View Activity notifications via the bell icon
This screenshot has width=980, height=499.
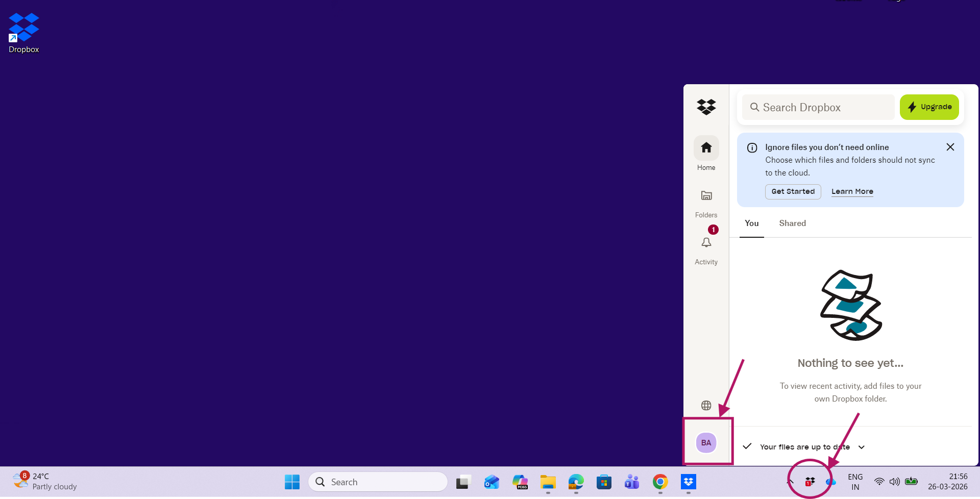click(x=706, y=244)
